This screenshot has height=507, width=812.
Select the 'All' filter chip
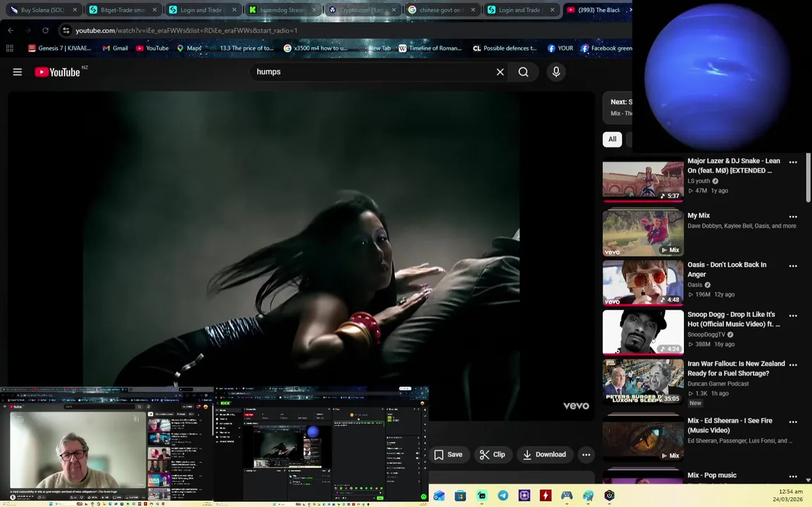[x=612, y=139]
